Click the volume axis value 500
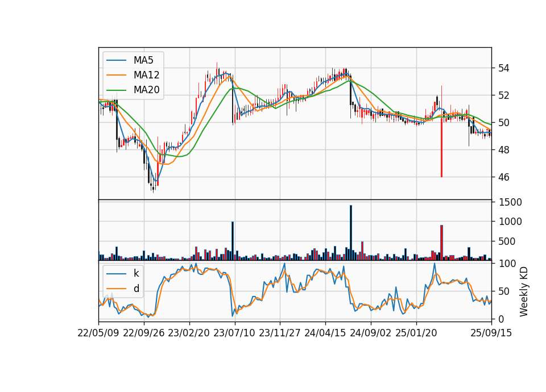This screenshot has height=392, width=546. [507, 241]
